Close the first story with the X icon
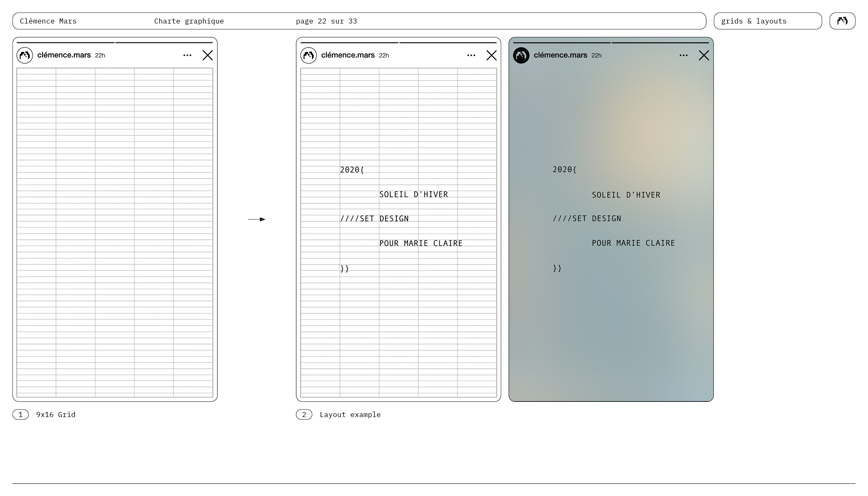This screenshot has width=868, height=496. (207, 55)
